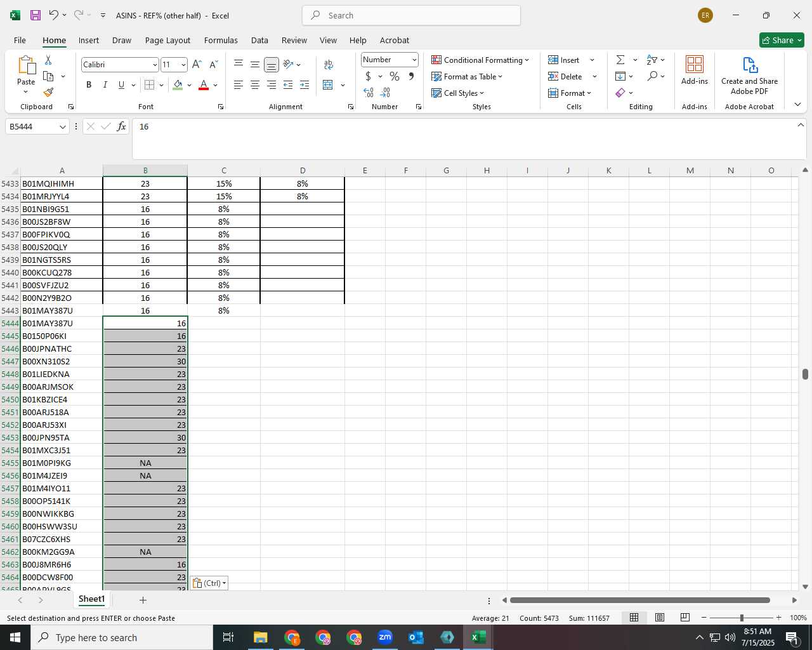
Task: Open the File menu
Action: coord(20,40)
